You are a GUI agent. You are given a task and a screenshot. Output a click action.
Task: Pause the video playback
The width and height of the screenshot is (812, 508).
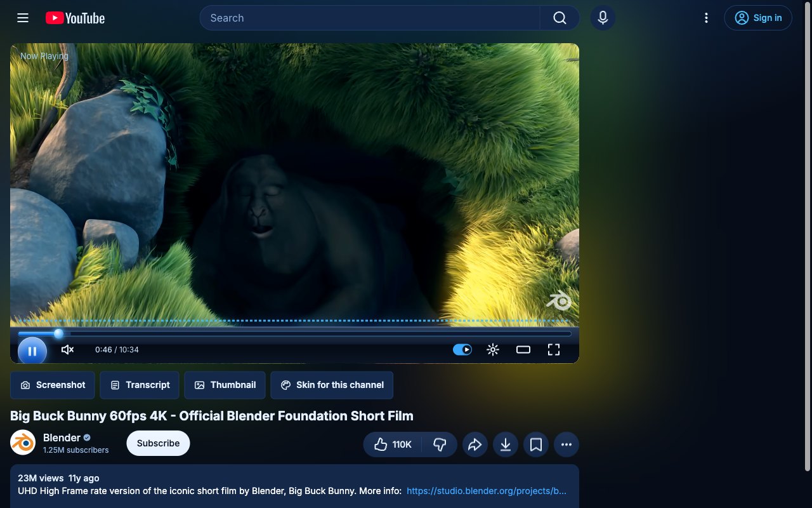pyautogui.click(x=32, y=351)
